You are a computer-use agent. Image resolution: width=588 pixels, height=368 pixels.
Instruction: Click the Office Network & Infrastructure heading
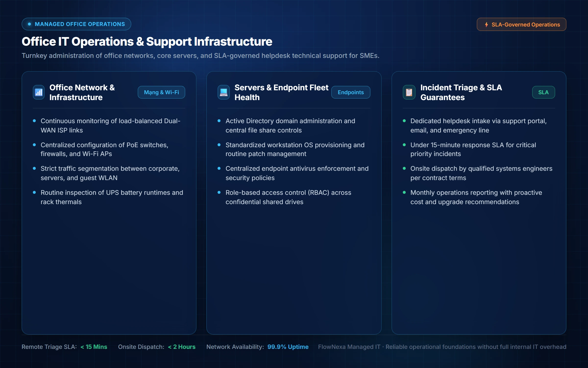tap(82, 92)
